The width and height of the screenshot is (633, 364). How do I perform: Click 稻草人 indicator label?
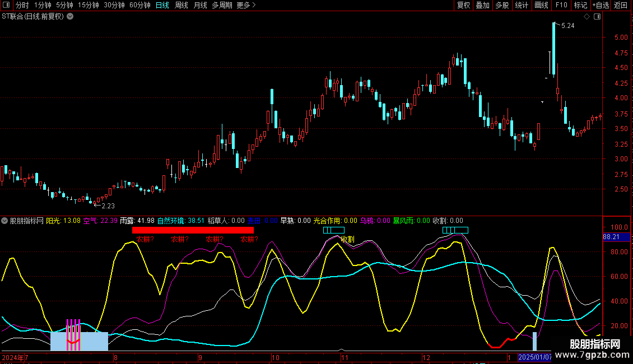(226, 221)
